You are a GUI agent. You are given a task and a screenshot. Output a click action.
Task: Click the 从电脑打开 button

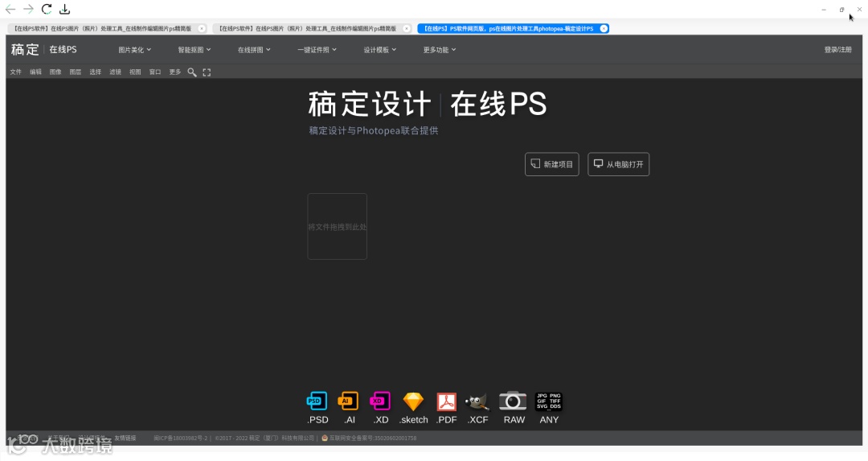pyautogui.click(x=618, y=164)
